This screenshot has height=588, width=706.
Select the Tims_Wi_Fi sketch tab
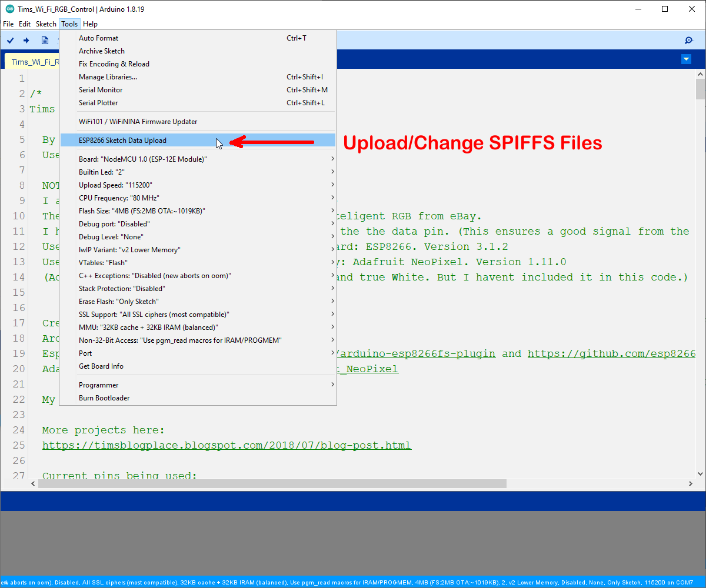point(32,62)
